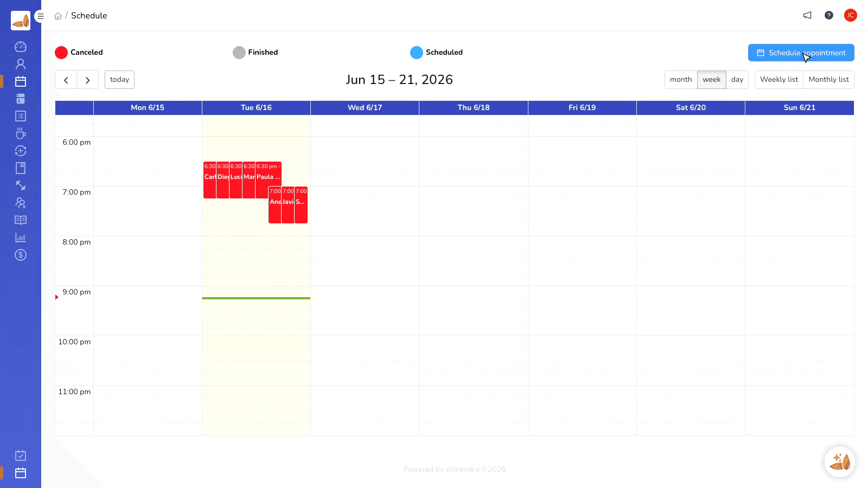Open the bar chart reports icon
868x488 pixels.
[21, 237]
